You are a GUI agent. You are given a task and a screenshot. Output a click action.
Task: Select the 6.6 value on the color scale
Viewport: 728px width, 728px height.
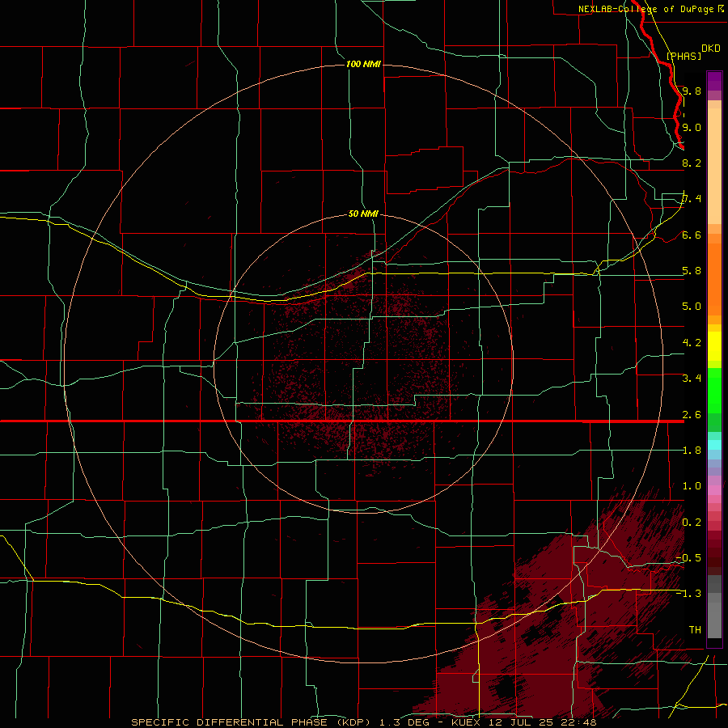pos(692,235)
